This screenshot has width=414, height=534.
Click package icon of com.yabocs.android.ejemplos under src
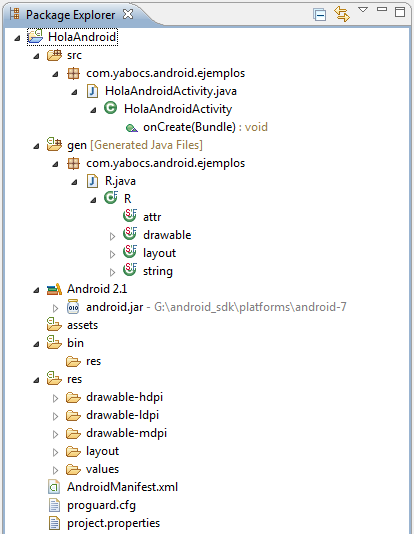[74, 73]
